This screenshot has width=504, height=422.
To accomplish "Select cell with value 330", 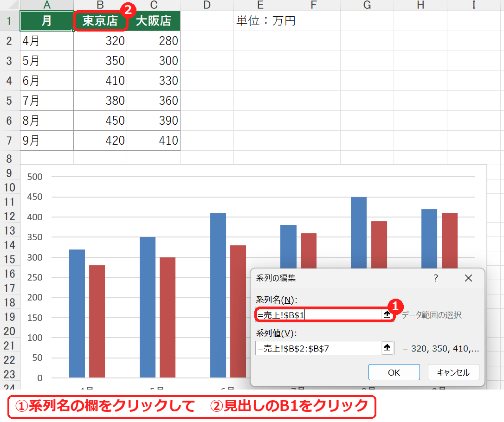I will 154,81.
